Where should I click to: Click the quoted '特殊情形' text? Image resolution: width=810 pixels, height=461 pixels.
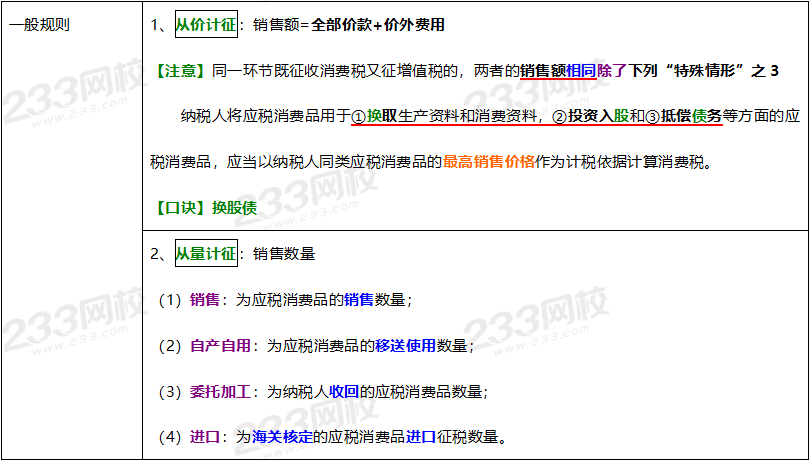pos(704,71)
